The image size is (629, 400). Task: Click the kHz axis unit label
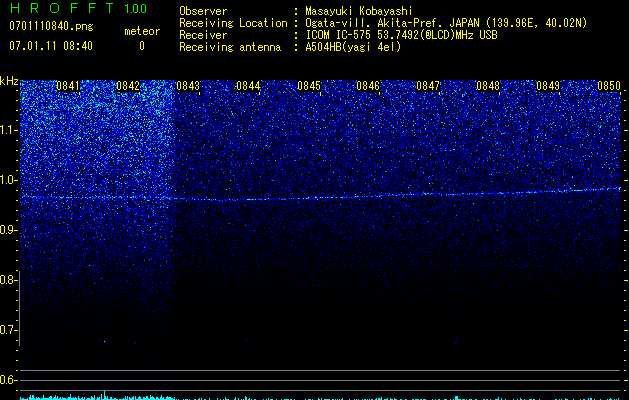click(x=9, y=81)
